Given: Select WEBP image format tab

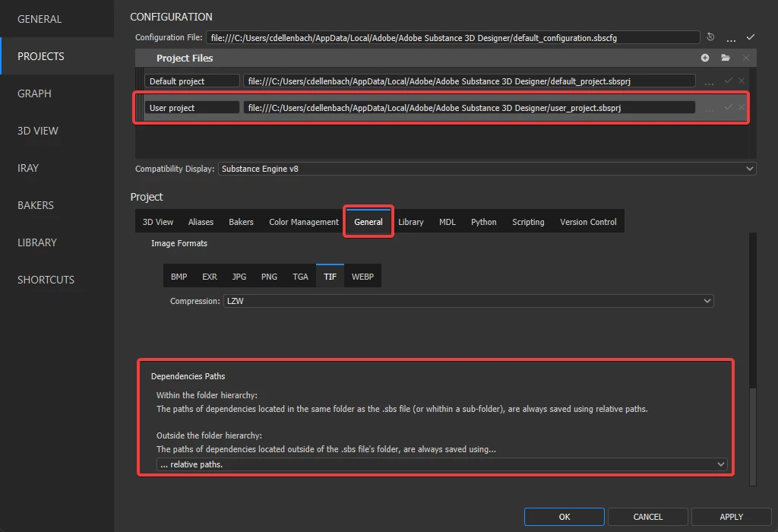Looking at the screenshot, I should (x=362, y=277).
